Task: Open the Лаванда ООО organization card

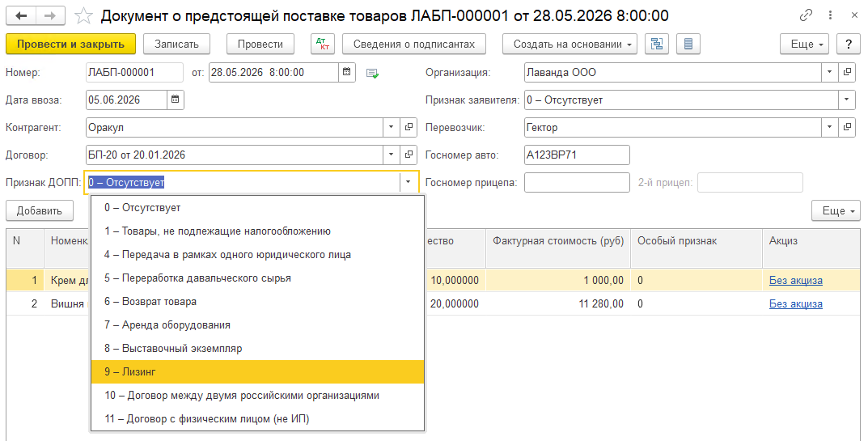Action: (847, 72)
